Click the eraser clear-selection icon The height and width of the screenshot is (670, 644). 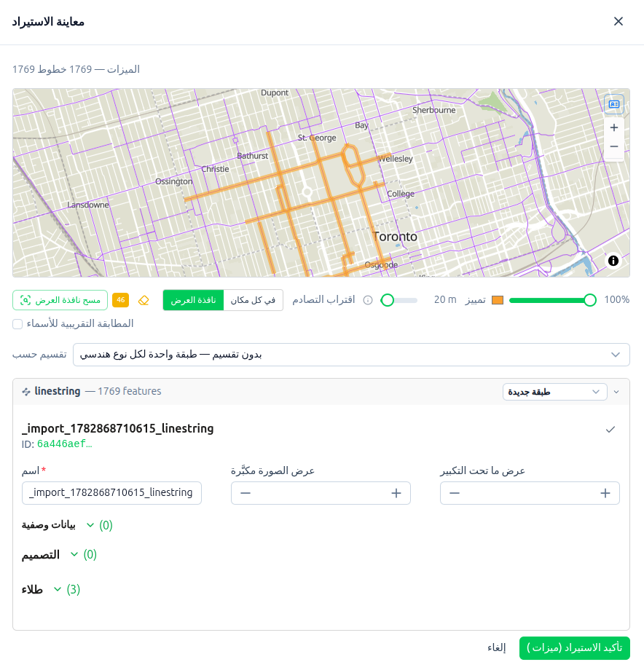tap(144, 300)
